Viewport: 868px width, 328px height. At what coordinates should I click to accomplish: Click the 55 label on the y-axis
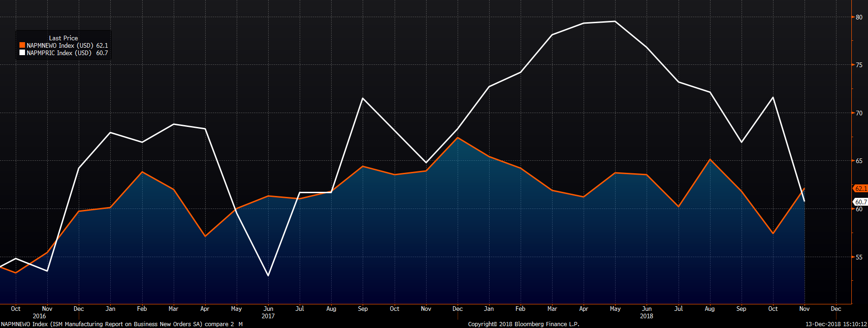click(x=859, y=257)
